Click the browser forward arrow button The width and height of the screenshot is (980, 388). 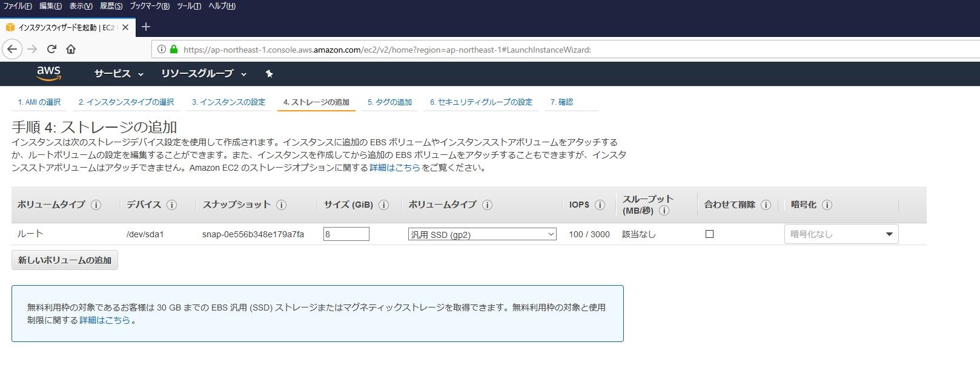click(32, 49)
